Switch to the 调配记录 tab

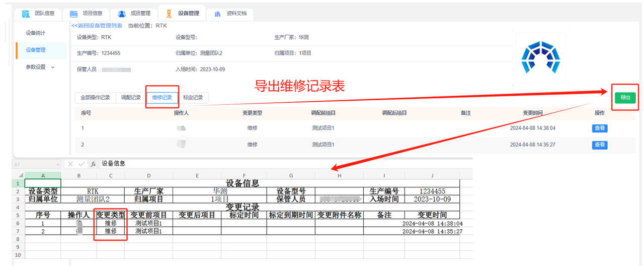point(131,98)
